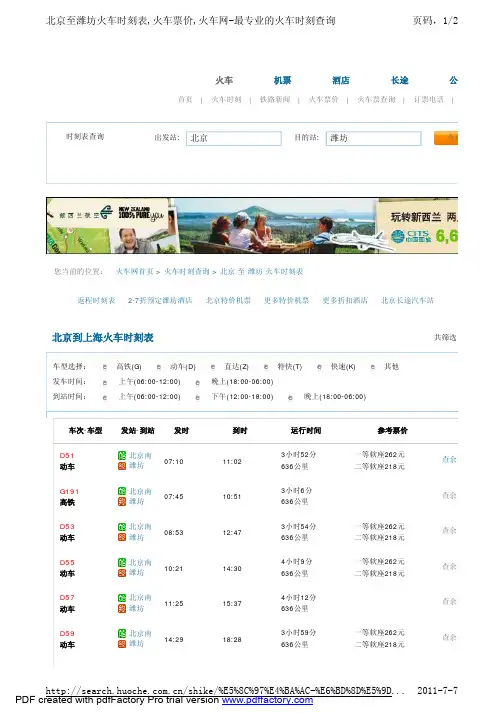Open 订票电话 in sub navigation
504x713 pixels.
point(428,99)
